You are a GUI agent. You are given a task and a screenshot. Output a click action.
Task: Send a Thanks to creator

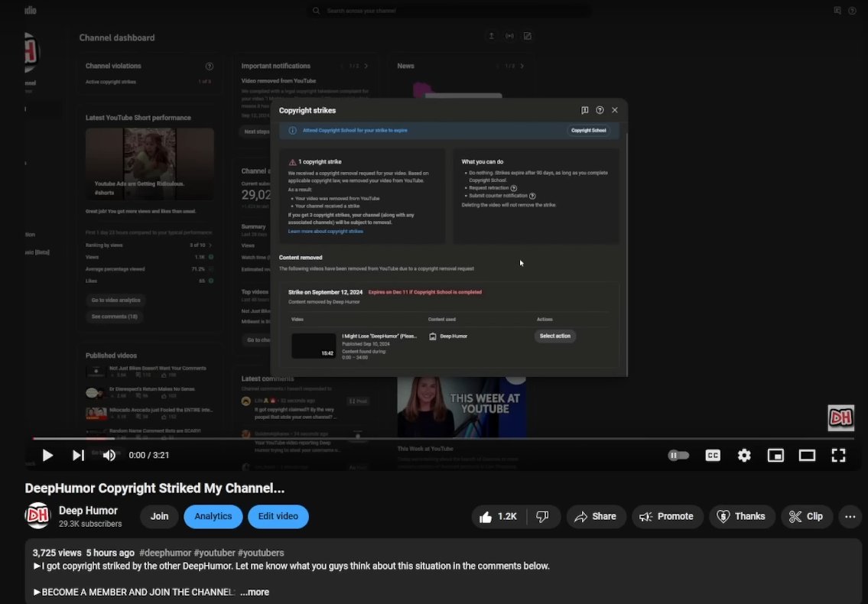tap(742, 517)
